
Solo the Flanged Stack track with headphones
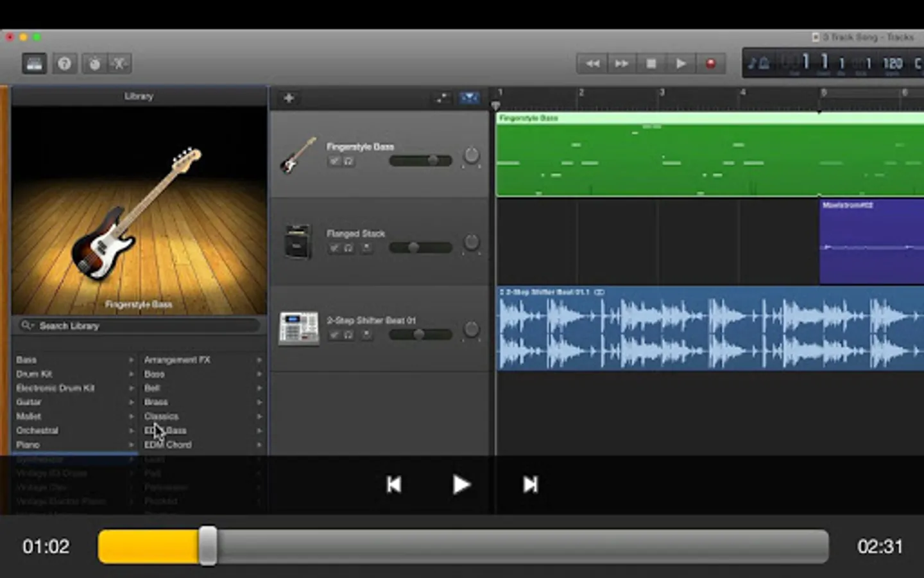coord(348,248)
